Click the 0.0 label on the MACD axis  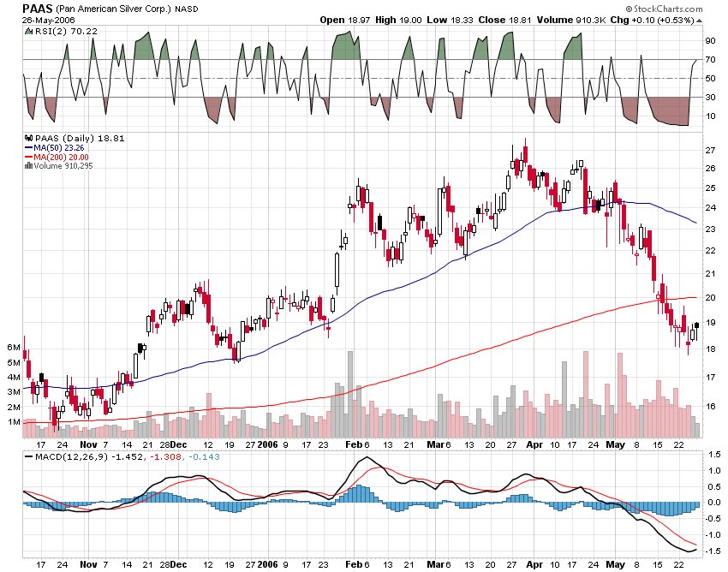tap(715, 503)
